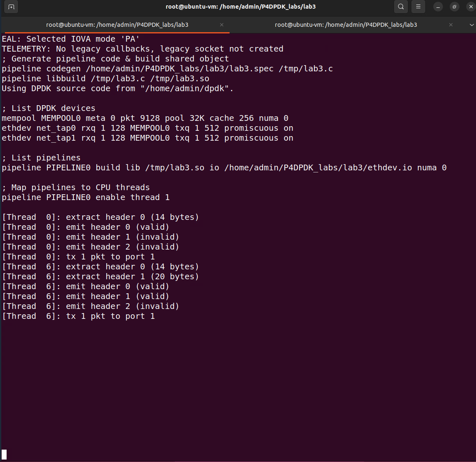Click the TELEMETRY no legacy callbacks line
Viewport: 476px width, 462px height.
pos(142,49)
